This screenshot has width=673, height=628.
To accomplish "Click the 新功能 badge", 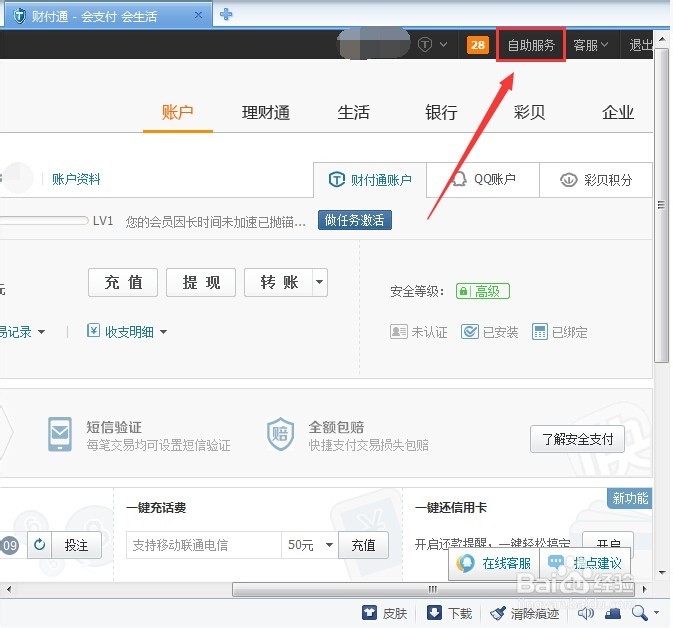I will (x=630, y=498).
